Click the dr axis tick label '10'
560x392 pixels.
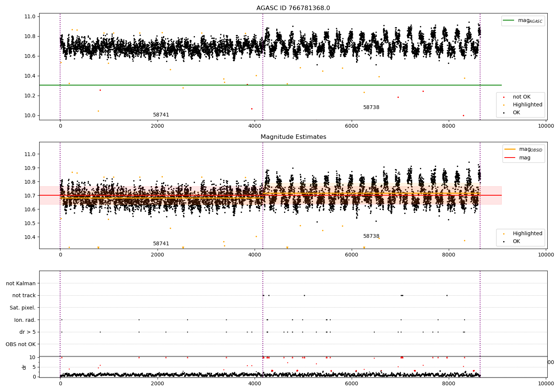(x=32, y=358)
